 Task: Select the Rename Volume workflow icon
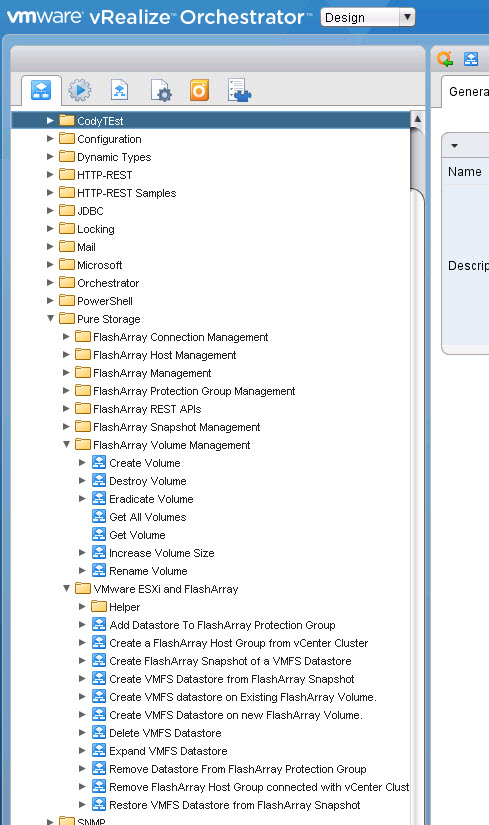99,570
